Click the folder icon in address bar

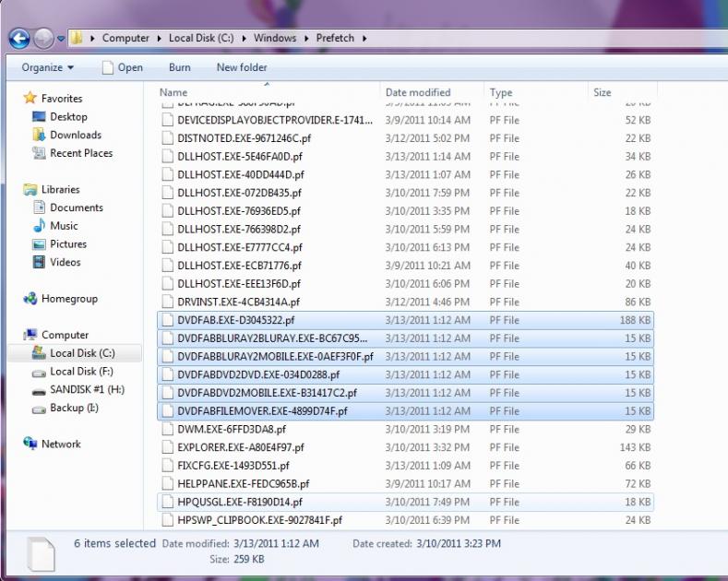[77, 38]
